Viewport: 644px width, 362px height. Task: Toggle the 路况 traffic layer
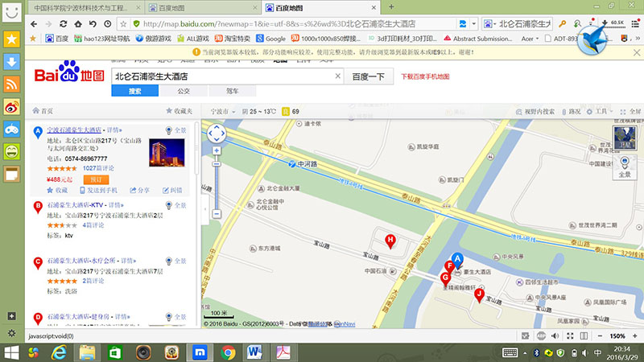pyautogui.click(x=574, y=111)
